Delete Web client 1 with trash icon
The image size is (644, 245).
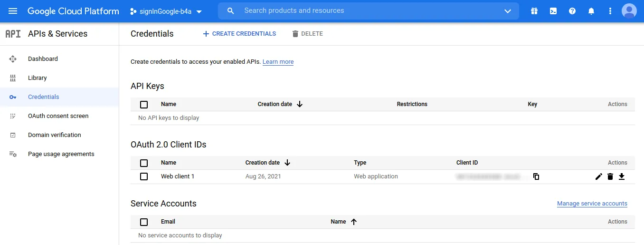610,176
